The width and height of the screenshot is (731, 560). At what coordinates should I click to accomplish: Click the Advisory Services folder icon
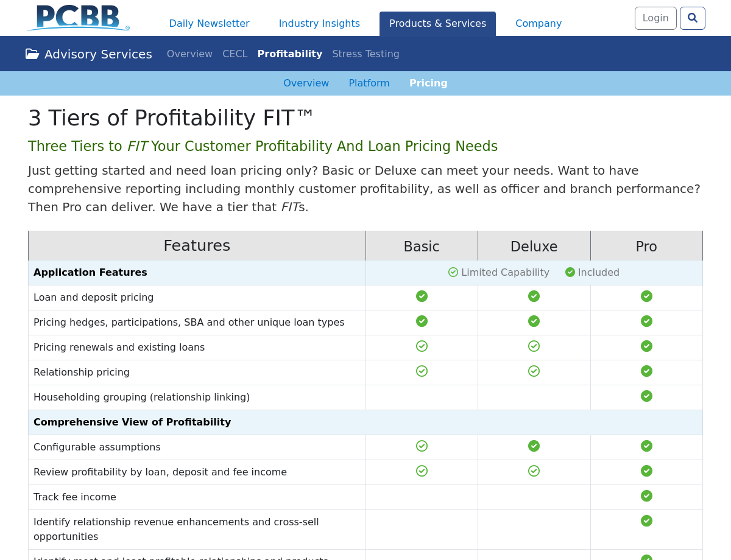click(32, 54)
